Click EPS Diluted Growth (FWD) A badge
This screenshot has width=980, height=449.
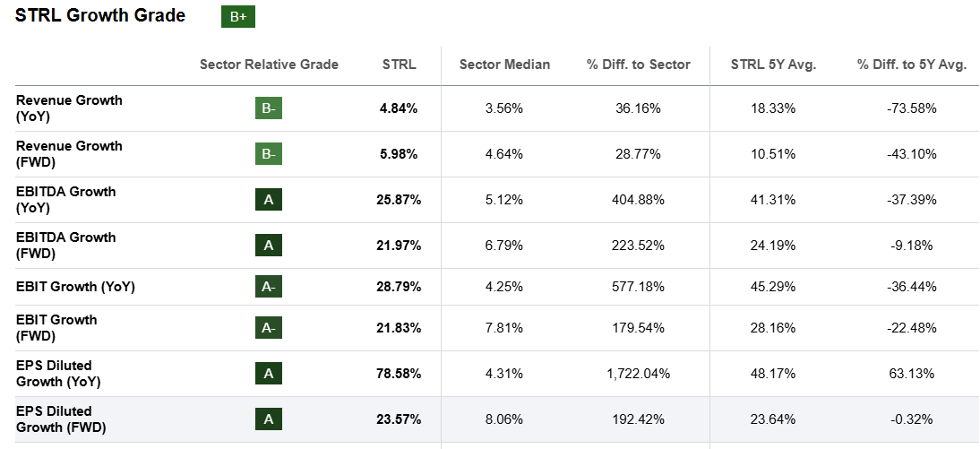coord(269,419)
